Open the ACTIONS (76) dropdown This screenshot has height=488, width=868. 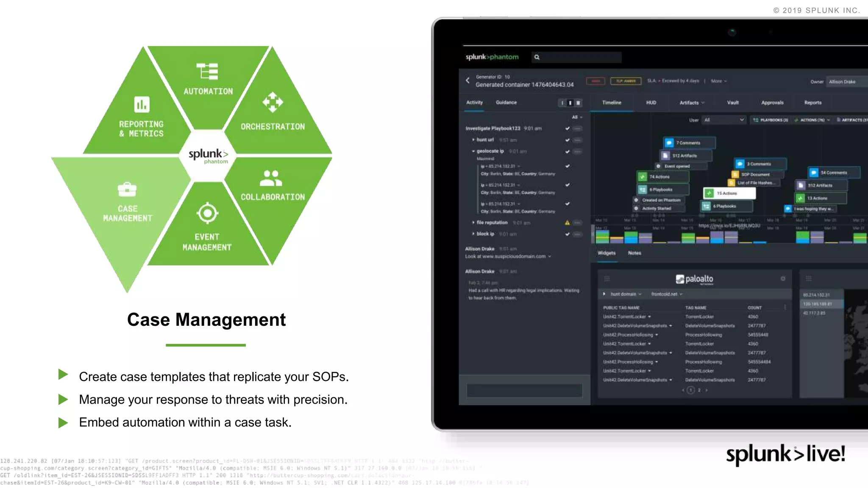tap(812, 120)
